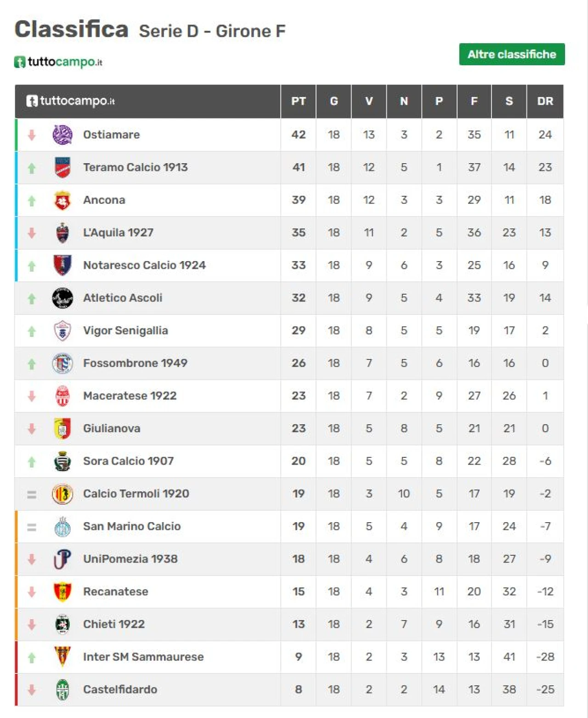
Task: Click the green up arrow beside Vigor Senigallia
Action: [32, 331]
